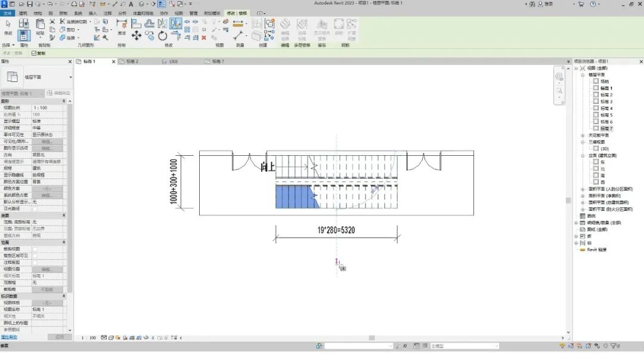Switch to the 标高 2 view tab
Screen dimensions: 644x363
pos(132,61)
